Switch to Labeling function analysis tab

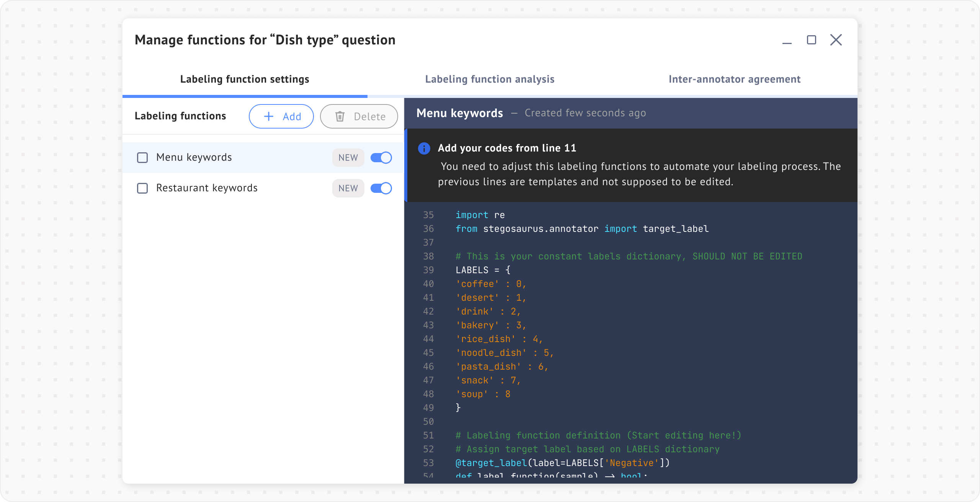pyautogui.click(x=490, y=79)
